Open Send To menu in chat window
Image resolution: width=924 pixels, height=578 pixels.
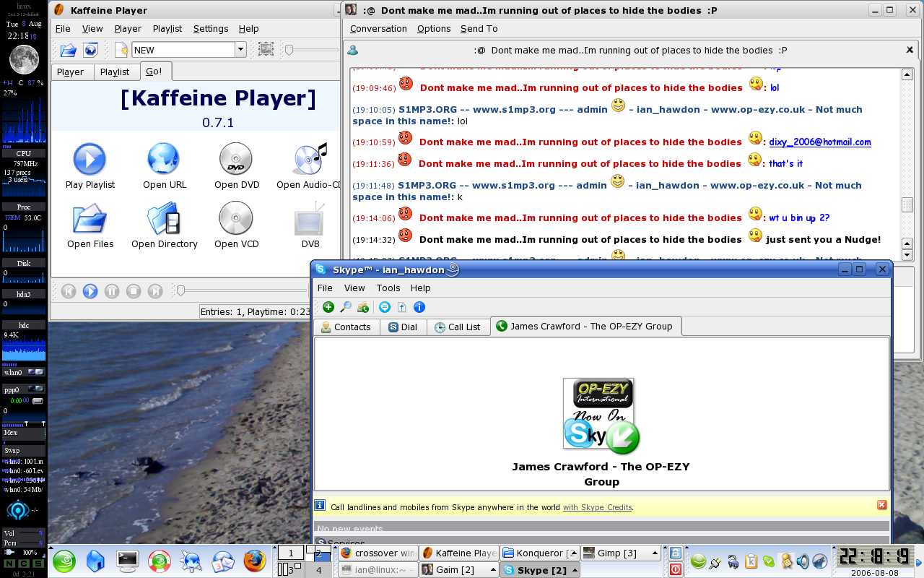click(479, 28)
